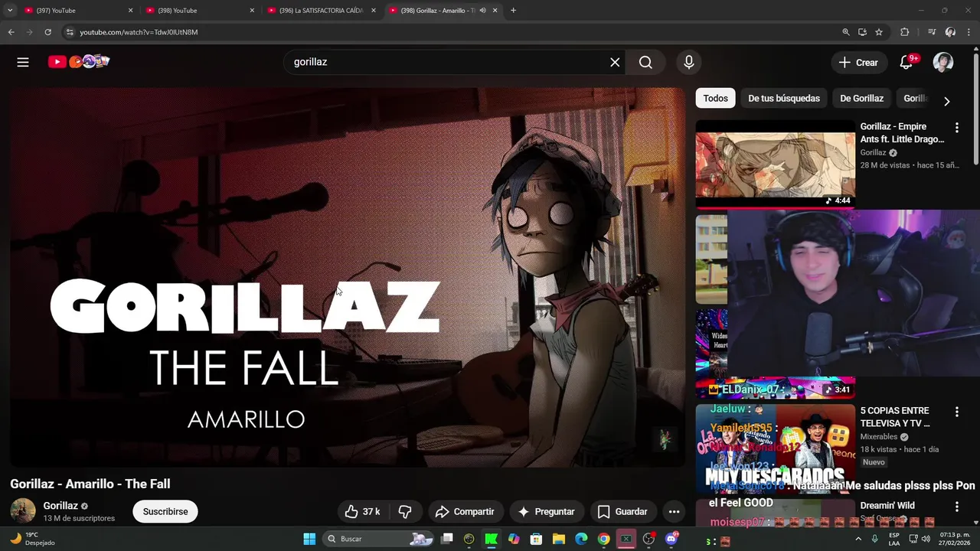Open Discord from the taskbar

[671, 539]
